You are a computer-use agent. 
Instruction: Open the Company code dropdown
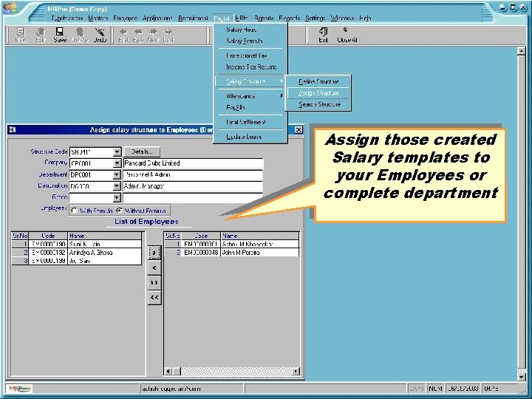(117, 163)
